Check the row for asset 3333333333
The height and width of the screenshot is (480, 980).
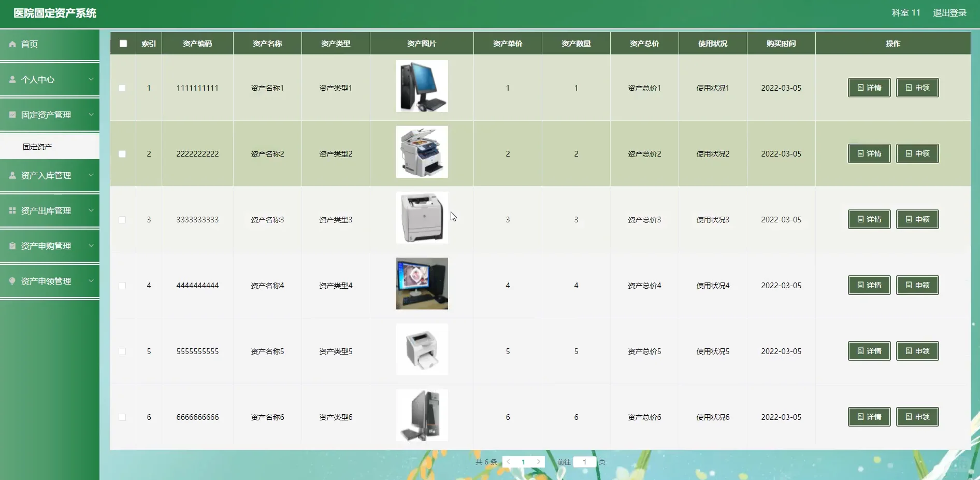[x=122, y=220]
